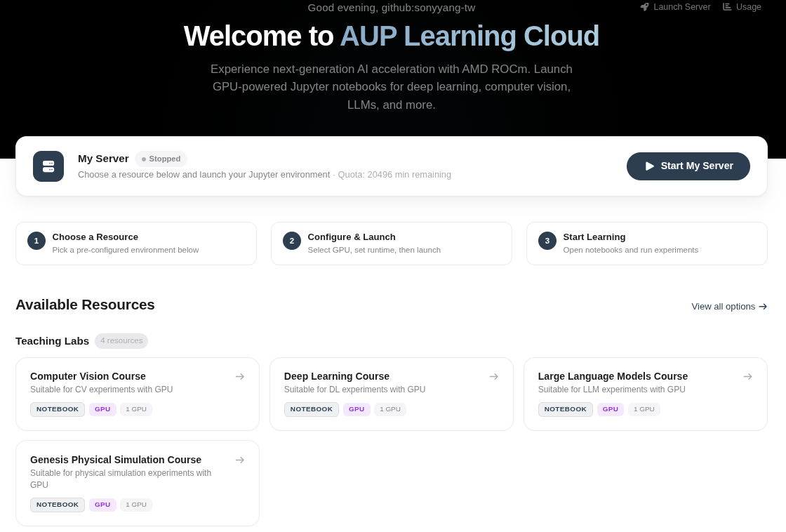Choose the Large Language Models Course title
This screenshot has width=786, height=532.
pyautogui.click(x=613, y=376)
